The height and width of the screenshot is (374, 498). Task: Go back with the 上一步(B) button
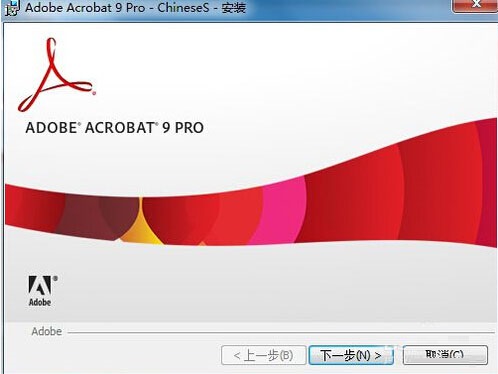pos(263,355)
